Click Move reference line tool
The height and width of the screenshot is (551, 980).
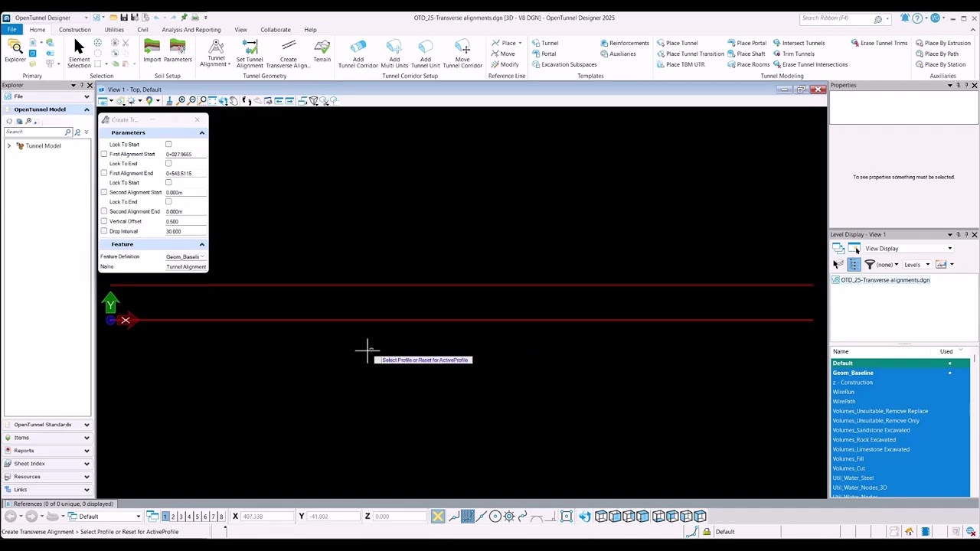(503, 54)
